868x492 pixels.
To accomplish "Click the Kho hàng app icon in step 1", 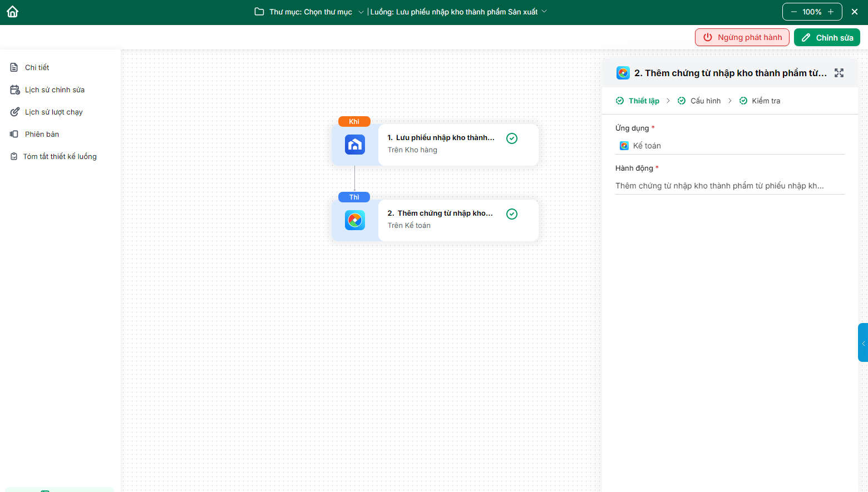I will 354,145.
